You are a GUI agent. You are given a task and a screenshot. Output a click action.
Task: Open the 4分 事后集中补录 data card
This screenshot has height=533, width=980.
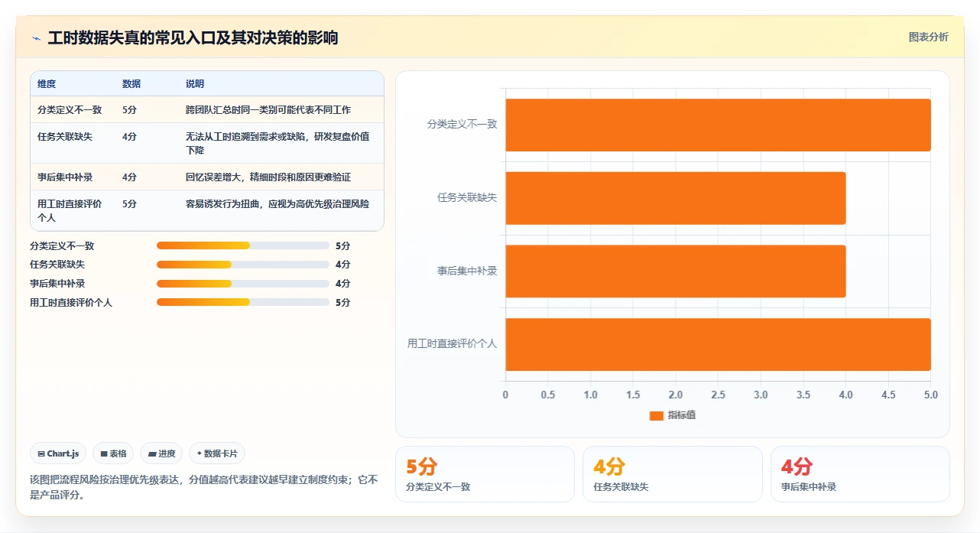(860, 474)
